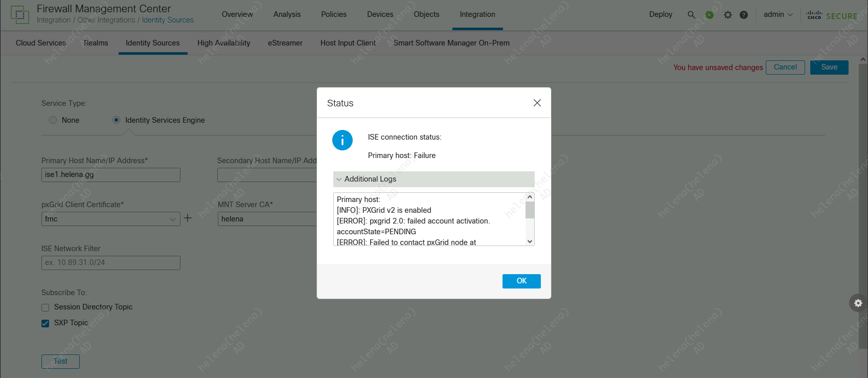Click the ISE Network Filter input field

tap(110, 263)
